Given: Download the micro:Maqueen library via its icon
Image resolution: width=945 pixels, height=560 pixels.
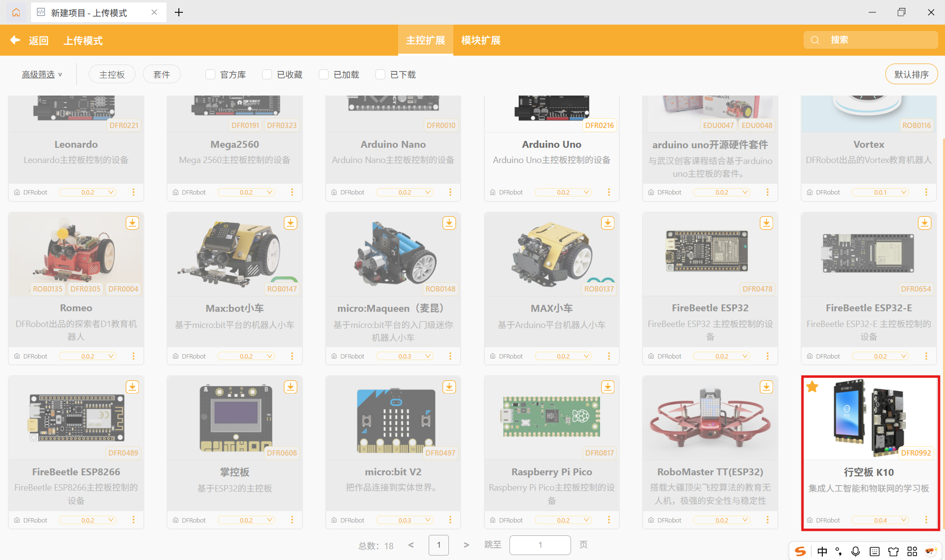Looking at the screenshot, I should coord(449,223).
